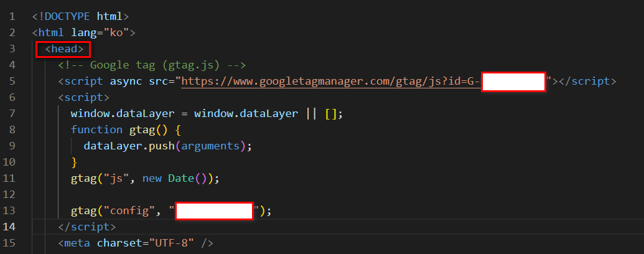Click line number 4 in the gutter
This screenshot has width=644, height=254.
pos(11,65)
